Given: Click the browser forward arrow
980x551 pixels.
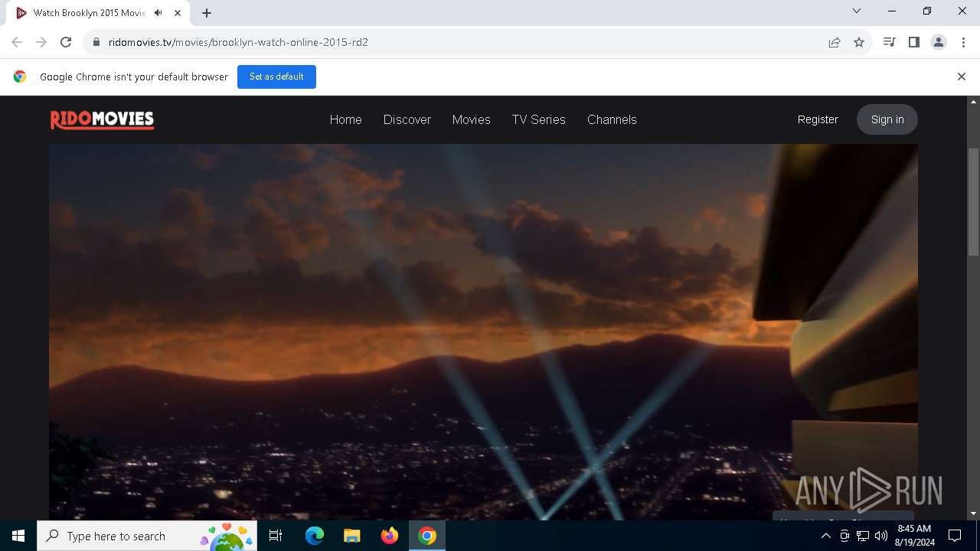Looking at the screenshot, I should [41, 42].
